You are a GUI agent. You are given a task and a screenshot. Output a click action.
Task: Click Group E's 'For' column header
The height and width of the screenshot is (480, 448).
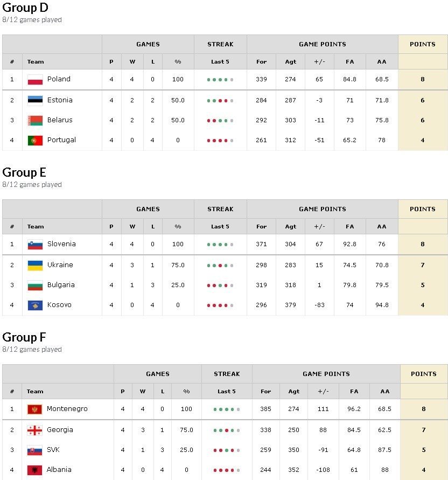coord(261,227)
